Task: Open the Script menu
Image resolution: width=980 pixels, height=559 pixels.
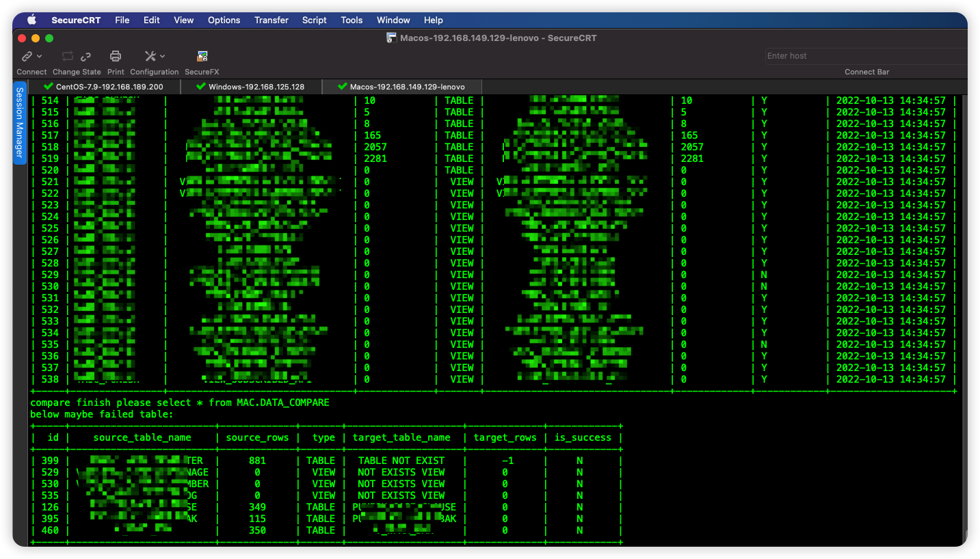Action: [315, 20]
